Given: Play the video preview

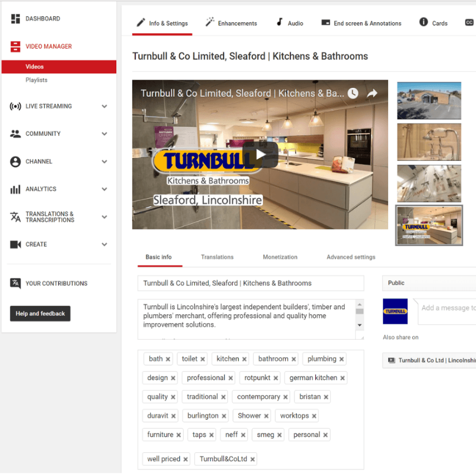Looking at the screenshot, I should (x=260, y=154).
